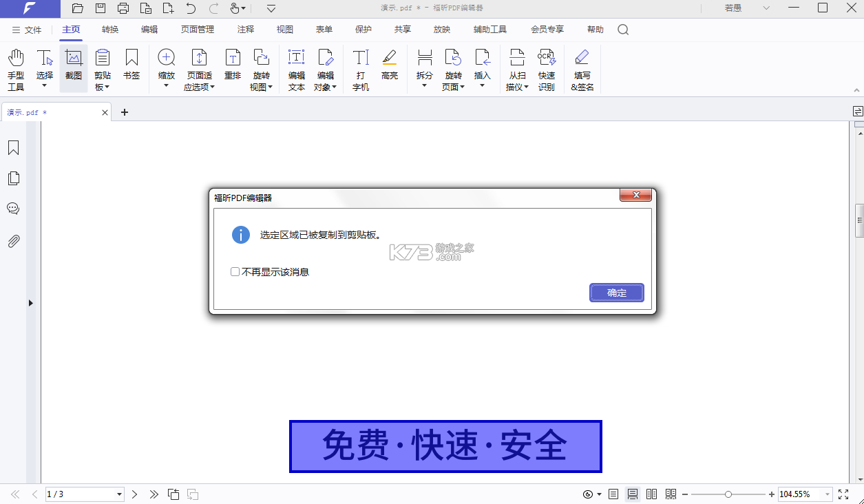This screenshot has height=504, width=864.
Task: Open Fill & Sign tool (填写&签名)
Action: [x=582, y=70]
